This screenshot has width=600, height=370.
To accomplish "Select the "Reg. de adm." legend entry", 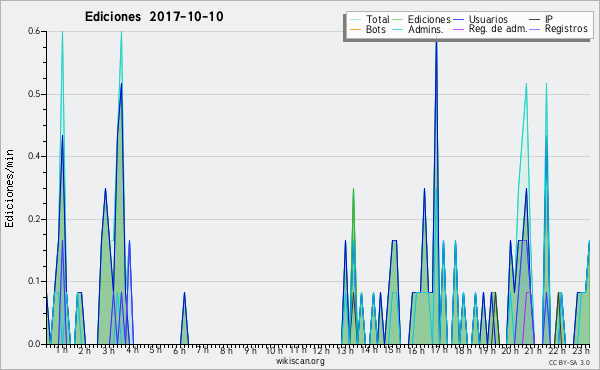I will click(498, 29).
